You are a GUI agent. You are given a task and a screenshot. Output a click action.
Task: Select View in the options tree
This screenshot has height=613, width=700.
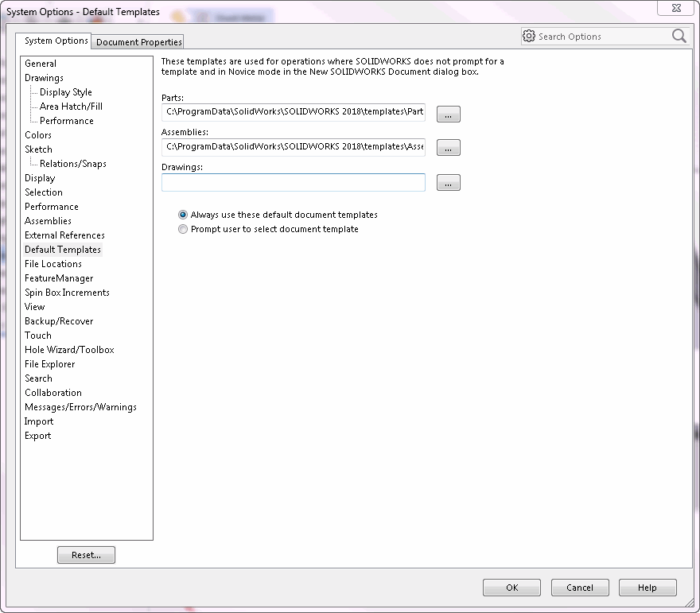[34, 307]
